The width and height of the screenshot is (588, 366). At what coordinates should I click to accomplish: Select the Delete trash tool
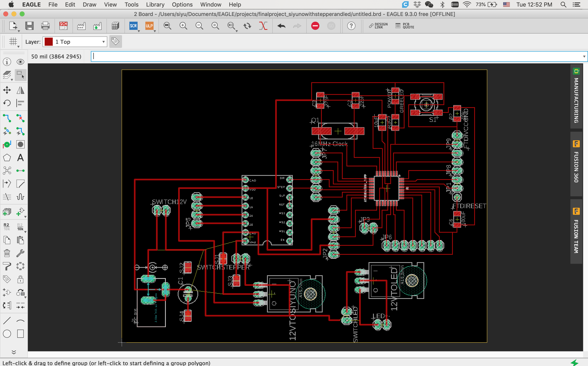coord(7,254)
